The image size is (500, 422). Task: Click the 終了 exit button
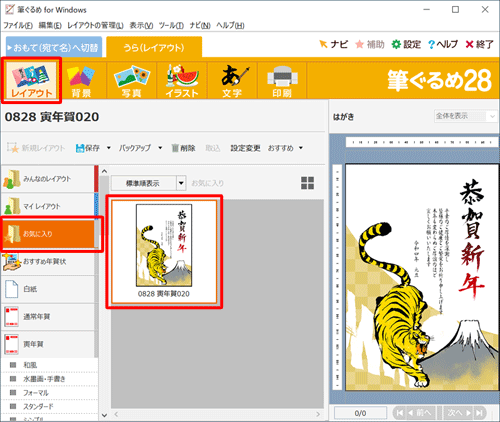coord(479,44)
